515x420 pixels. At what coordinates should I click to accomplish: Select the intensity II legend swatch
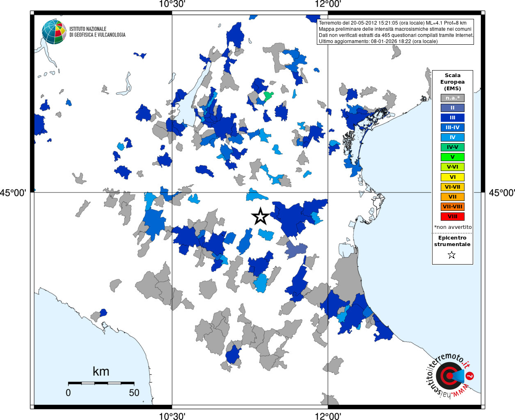coord(452,108)
